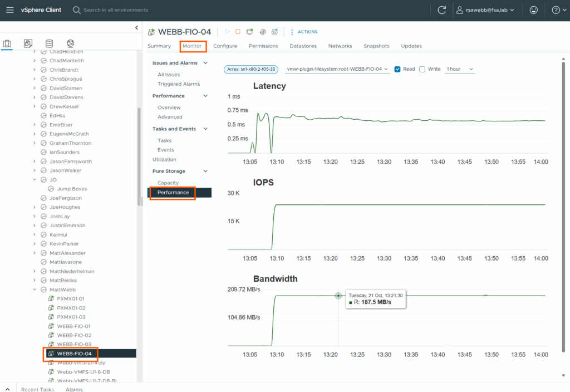Enable the Write checkbox

[422, 69]
